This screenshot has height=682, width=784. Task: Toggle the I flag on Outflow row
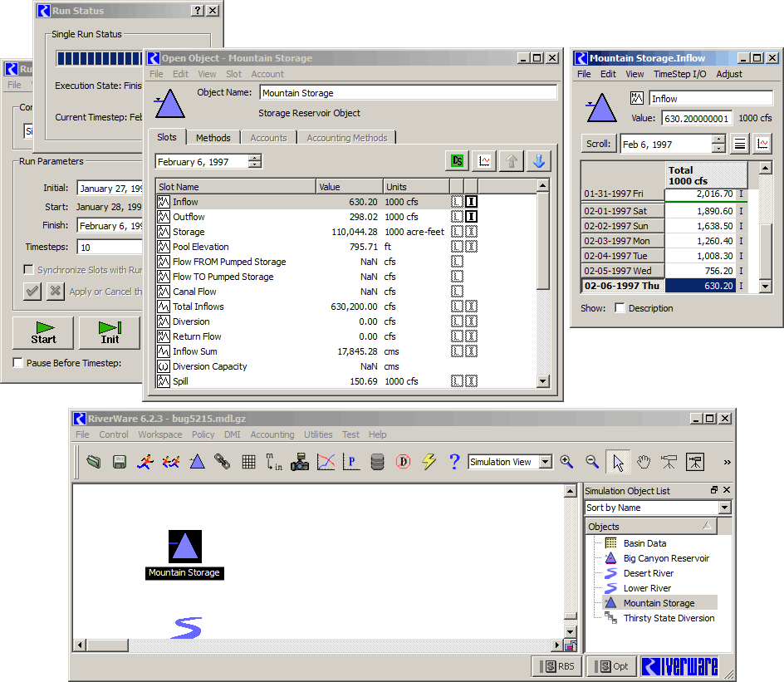(x=471, y=217)
